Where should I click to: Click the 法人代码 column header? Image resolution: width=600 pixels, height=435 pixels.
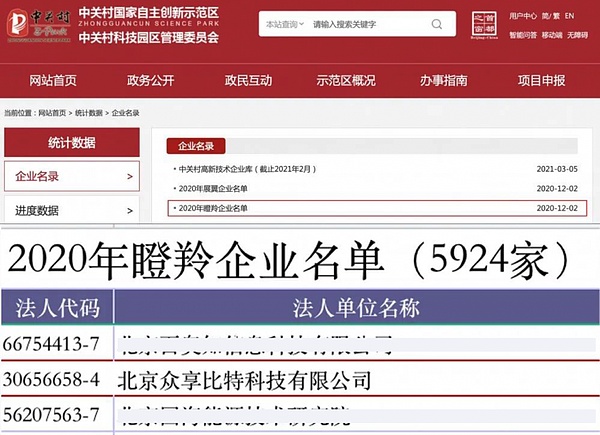click(x=57, y=307)
